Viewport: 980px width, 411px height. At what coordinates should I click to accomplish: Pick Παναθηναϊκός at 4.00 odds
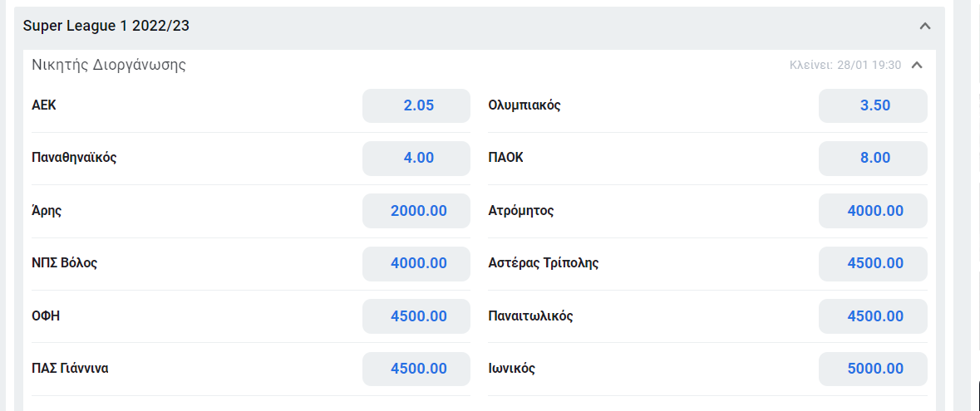point(416,158)
